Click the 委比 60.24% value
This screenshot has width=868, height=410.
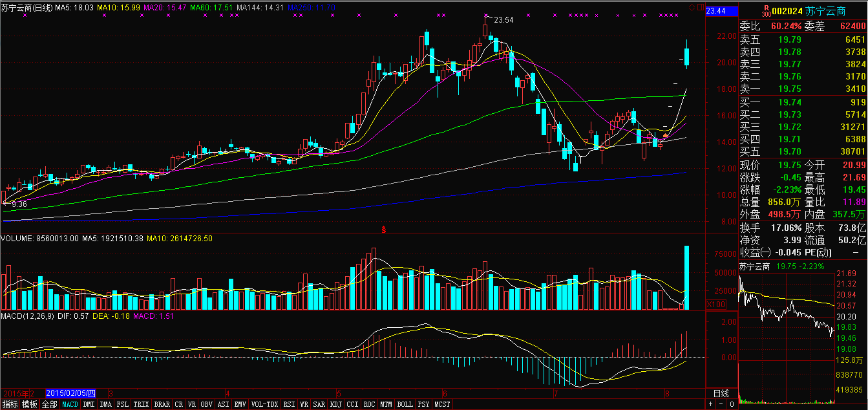(786, 26)
